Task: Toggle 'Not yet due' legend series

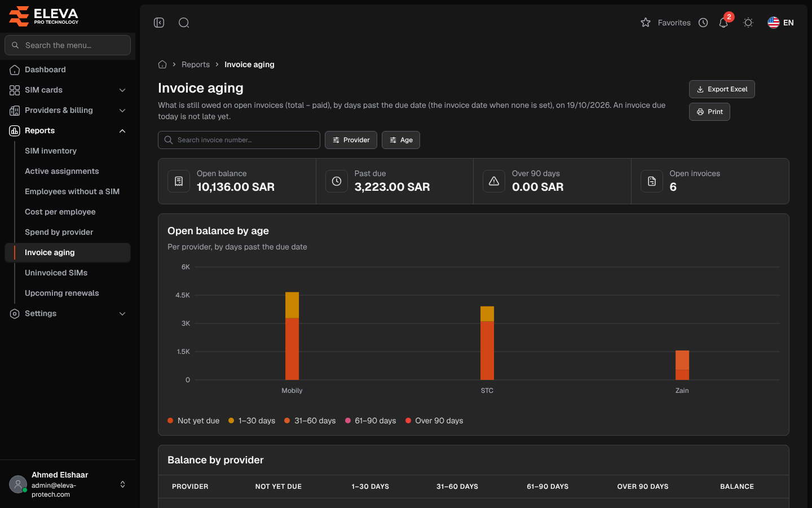Action: [193, 421]
